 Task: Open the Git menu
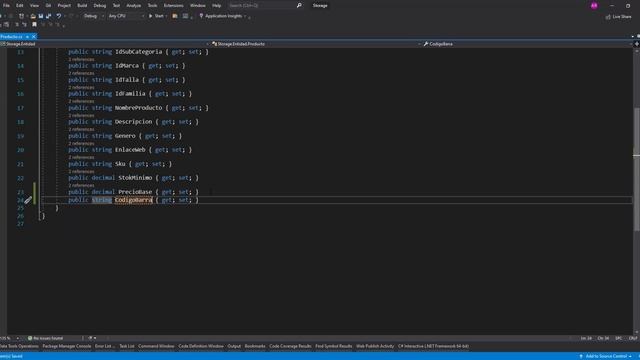click(48, 5)
